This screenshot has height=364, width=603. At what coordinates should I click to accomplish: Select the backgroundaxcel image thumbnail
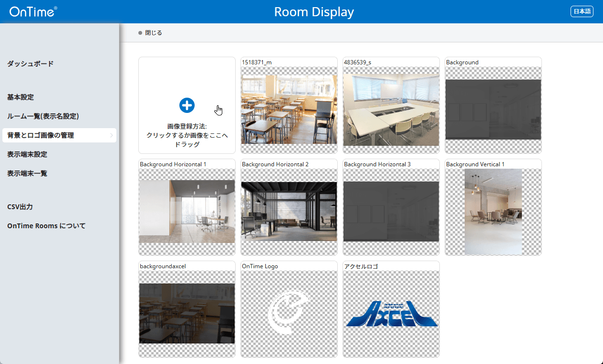tap(187, 313)
